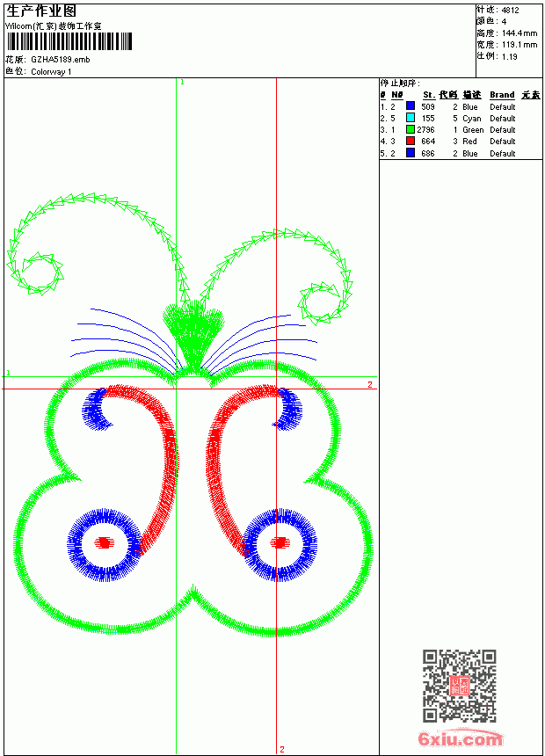Click the cyan color swatch in row 2

click(x=411, y=118)
